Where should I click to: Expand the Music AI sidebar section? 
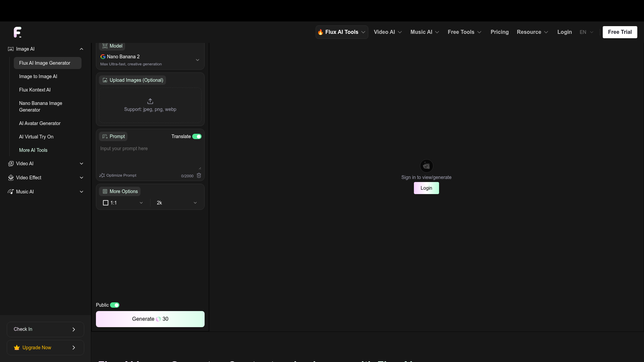pos(82,192)
